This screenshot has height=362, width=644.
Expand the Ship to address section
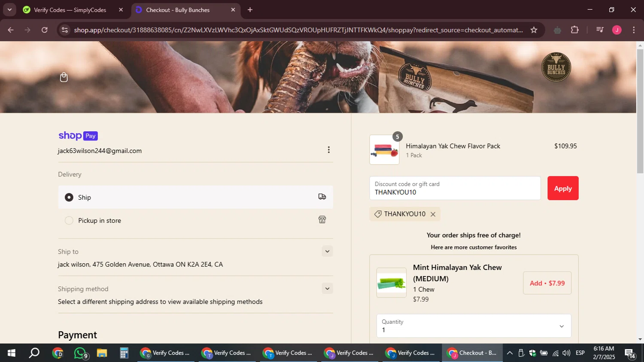(x=327, y=252)
